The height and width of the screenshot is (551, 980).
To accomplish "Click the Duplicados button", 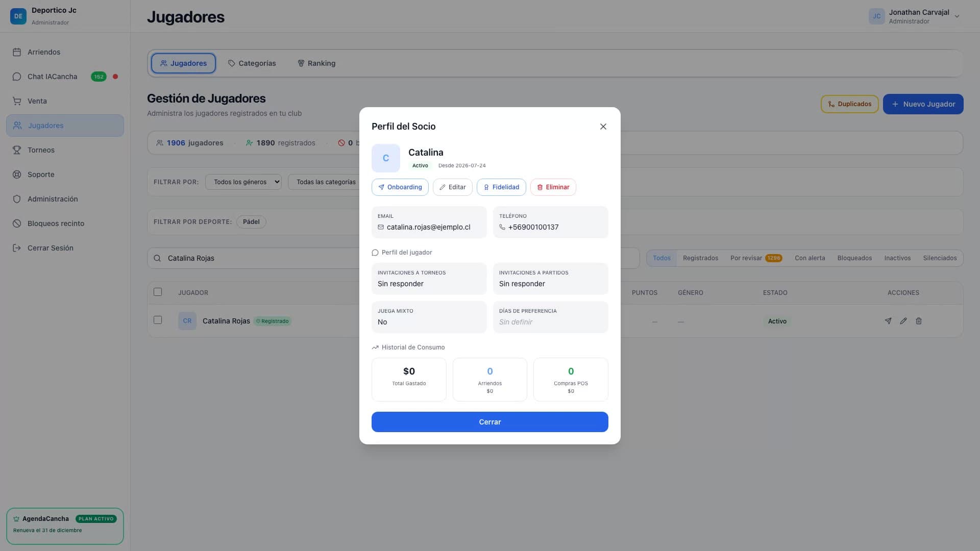I will pyautogui.click(x=849, y=104).
